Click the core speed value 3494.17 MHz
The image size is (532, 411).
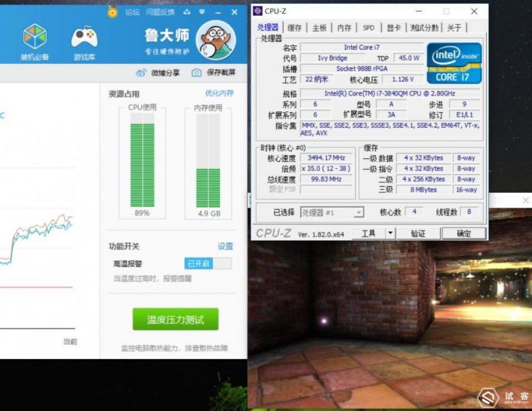pyautogui.click(x=326, y=158)
